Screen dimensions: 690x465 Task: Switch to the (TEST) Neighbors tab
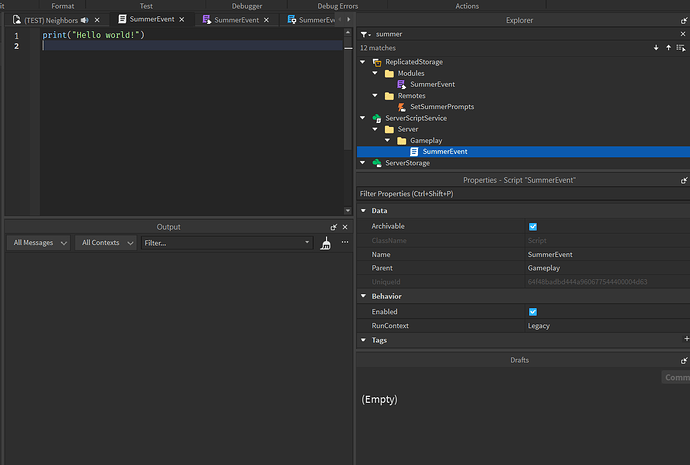coord(51,20)
